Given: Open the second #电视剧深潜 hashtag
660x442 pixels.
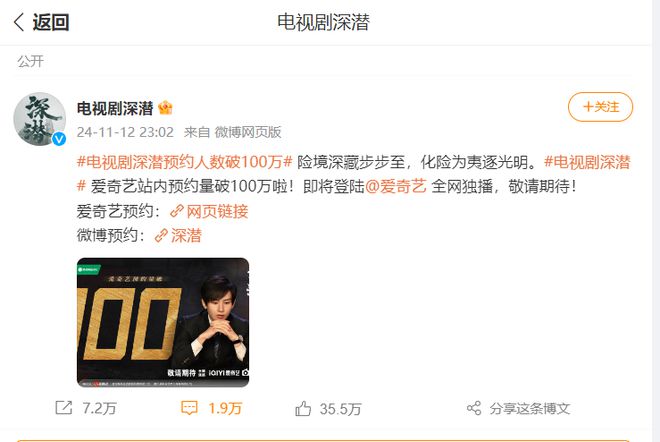Looking at the screenshot, I should point(587,162).
